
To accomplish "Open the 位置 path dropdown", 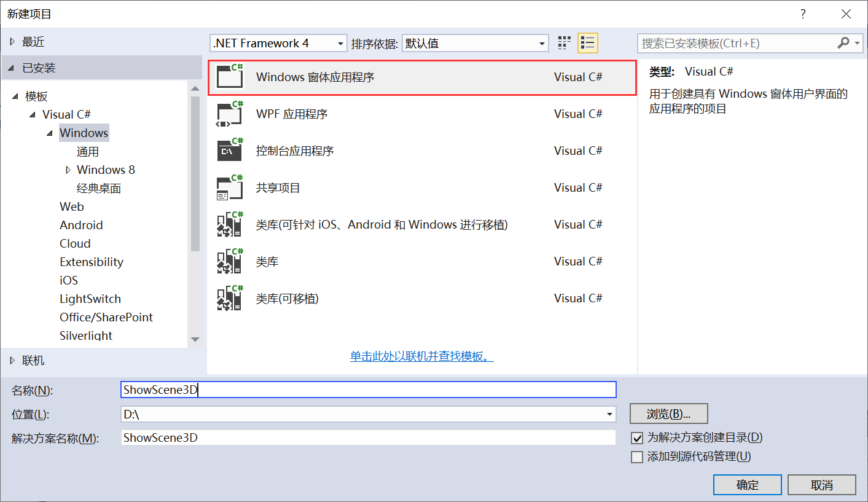I will pyautogui.click(x=609, y=414).
